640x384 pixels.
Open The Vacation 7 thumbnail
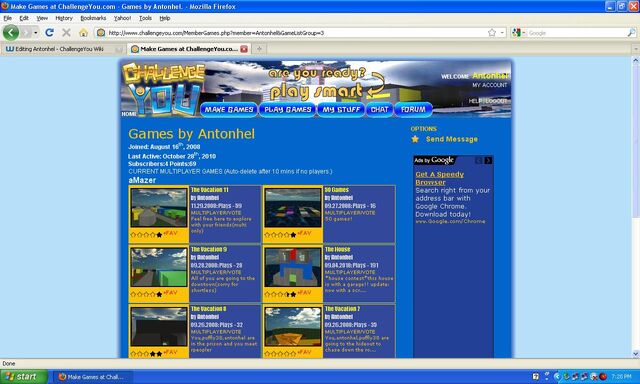pos(293,327)
